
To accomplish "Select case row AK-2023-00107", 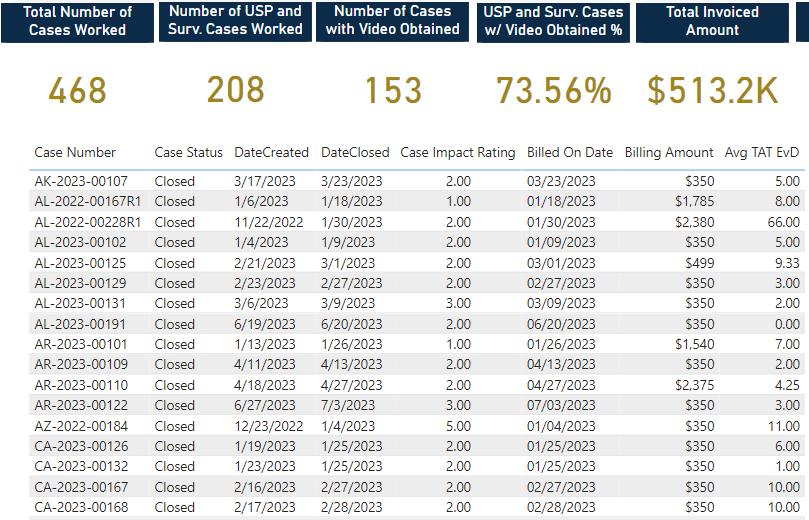I will coord(417,181).
